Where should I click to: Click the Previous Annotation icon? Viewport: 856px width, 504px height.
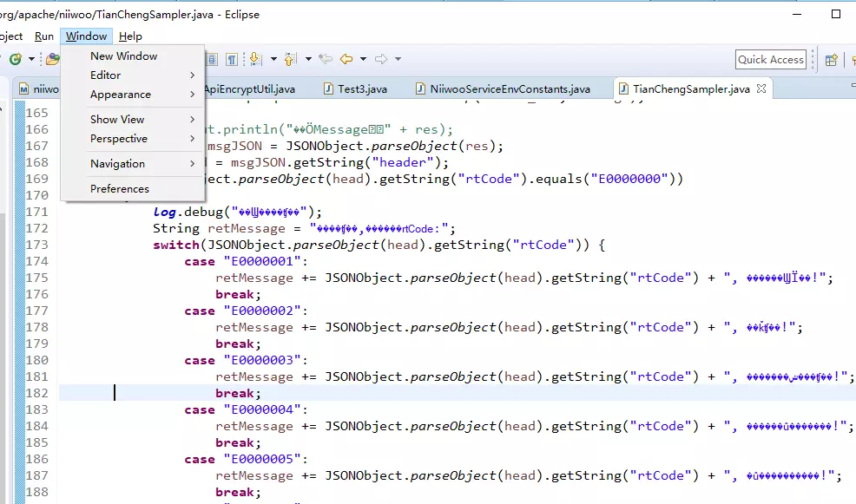pyautogui.click(x=289, y=59)
